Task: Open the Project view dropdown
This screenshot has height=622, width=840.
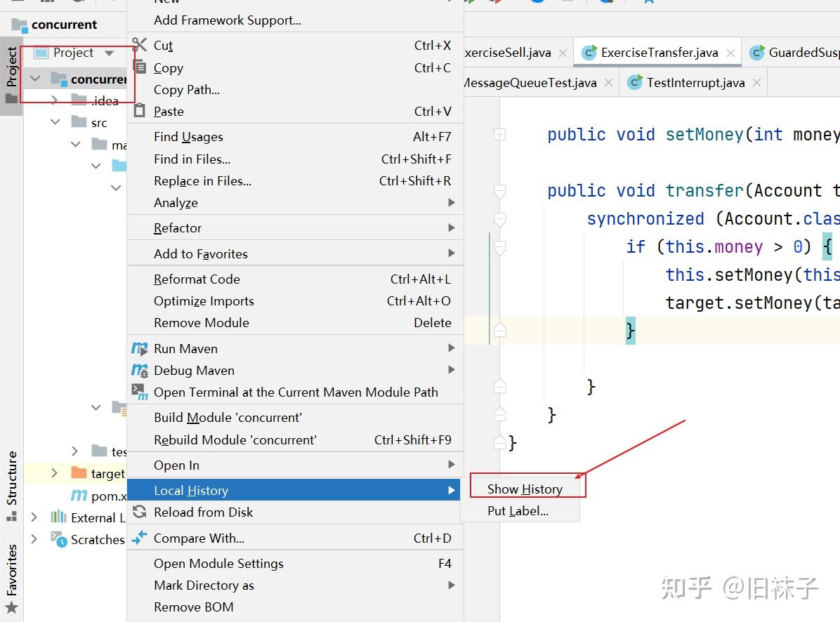Action: click(x=110, y=53)
